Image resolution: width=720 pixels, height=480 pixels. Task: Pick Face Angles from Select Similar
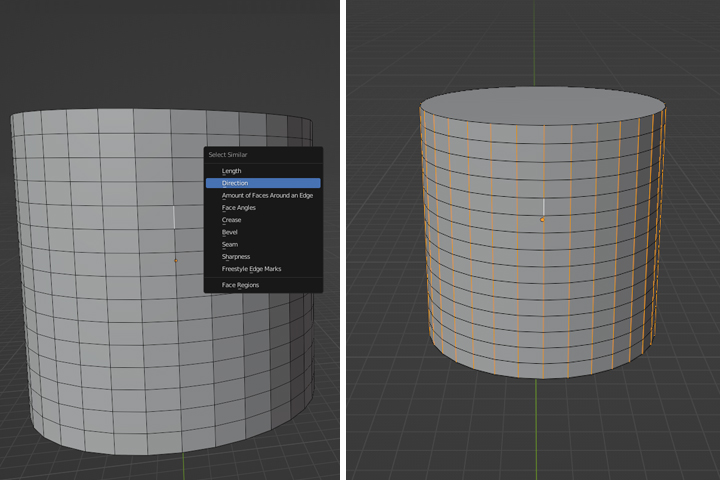tap(263, 208)
